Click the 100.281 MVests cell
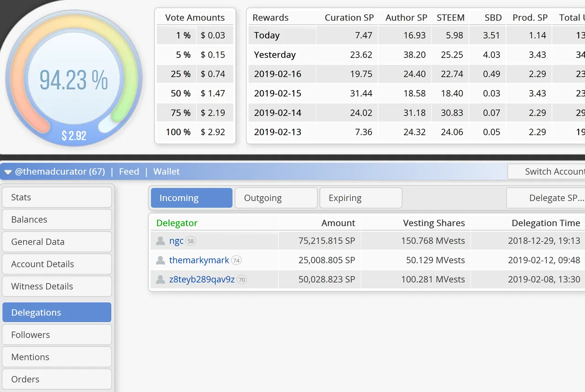The width and height of the screenshot is (585, 392). click(433, 279)
